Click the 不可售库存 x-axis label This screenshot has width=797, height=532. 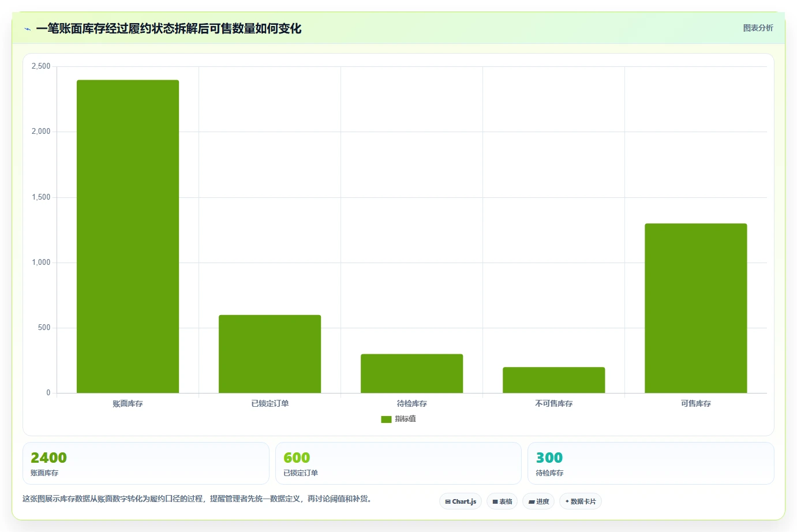click(x=553, y=403)
